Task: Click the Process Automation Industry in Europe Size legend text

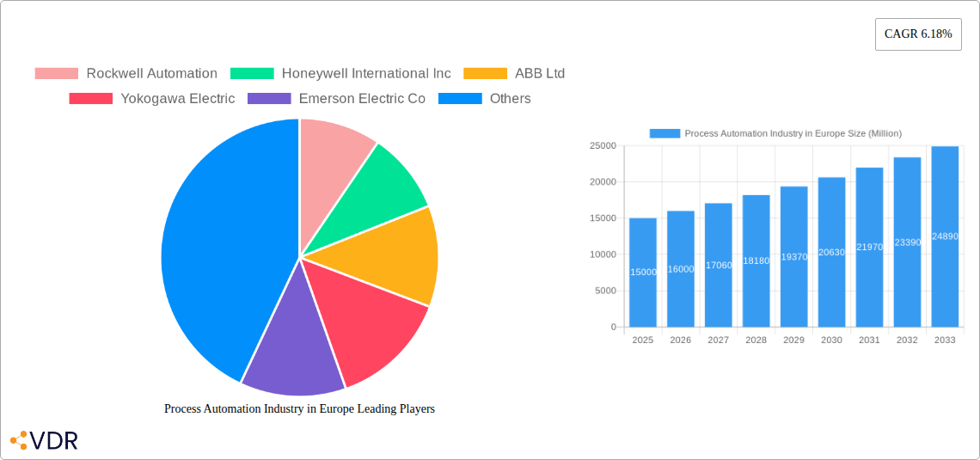Action: coord(793,133)
